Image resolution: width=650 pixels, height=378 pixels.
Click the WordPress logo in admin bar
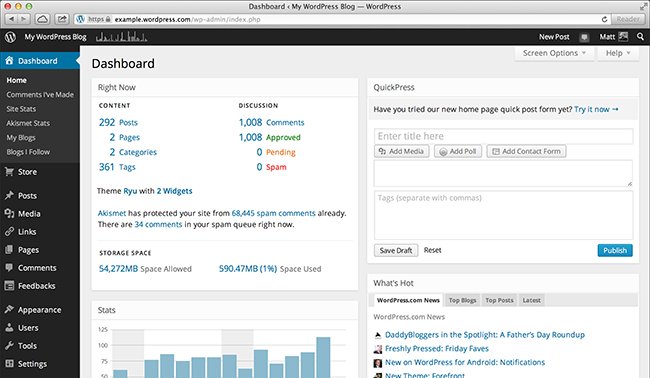[x=10, y=37]
